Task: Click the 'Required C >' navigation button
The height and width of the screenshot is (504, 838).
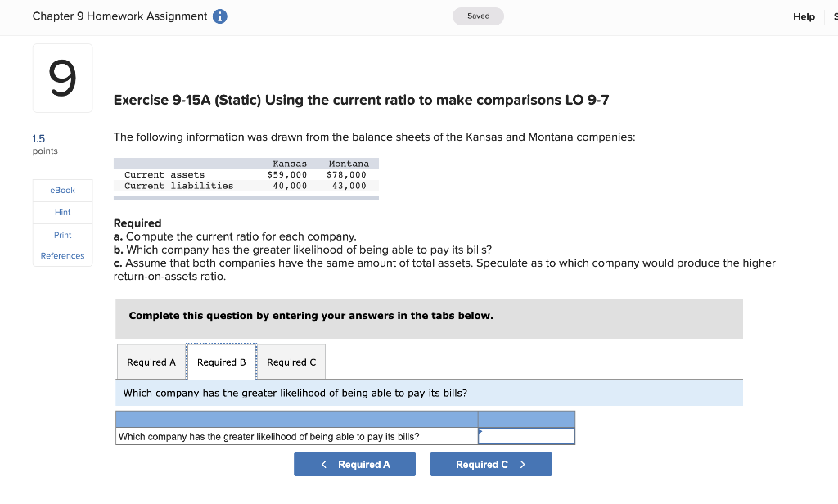Action: pyautogui.click(x=491, y=464)
